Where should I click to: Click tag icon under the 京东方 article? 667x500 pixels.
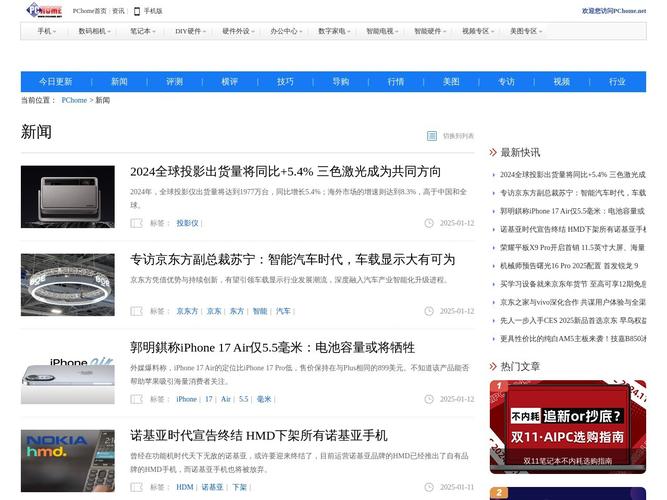pyautogui.click(x=136, y=311)
